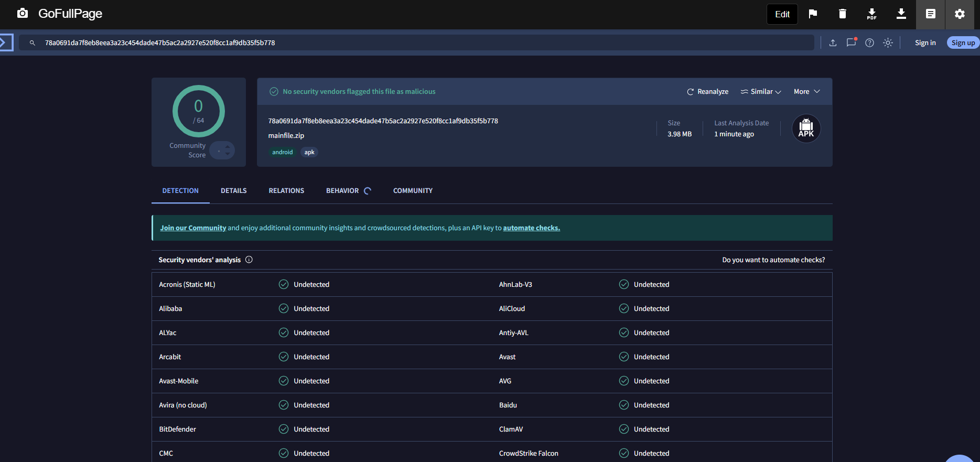Click the 3.98 MB size value
The width and height of the screenshot is (980, 462).
(x=680, y=134)
